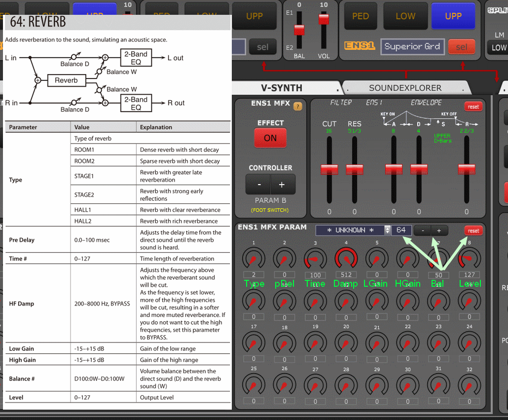Click the envelope Release slider handle
Viewport: 508px width, 420px height.
(467, 169)
